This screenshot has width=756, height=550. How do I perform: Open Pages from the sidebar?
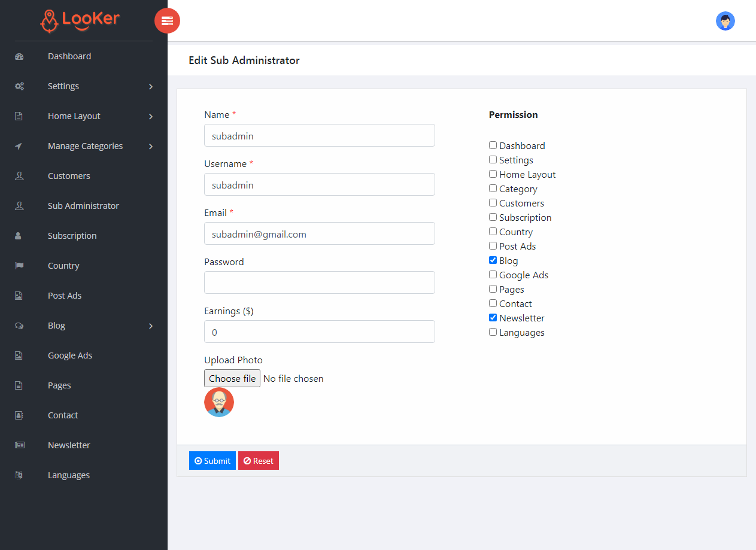click(59, 385)
